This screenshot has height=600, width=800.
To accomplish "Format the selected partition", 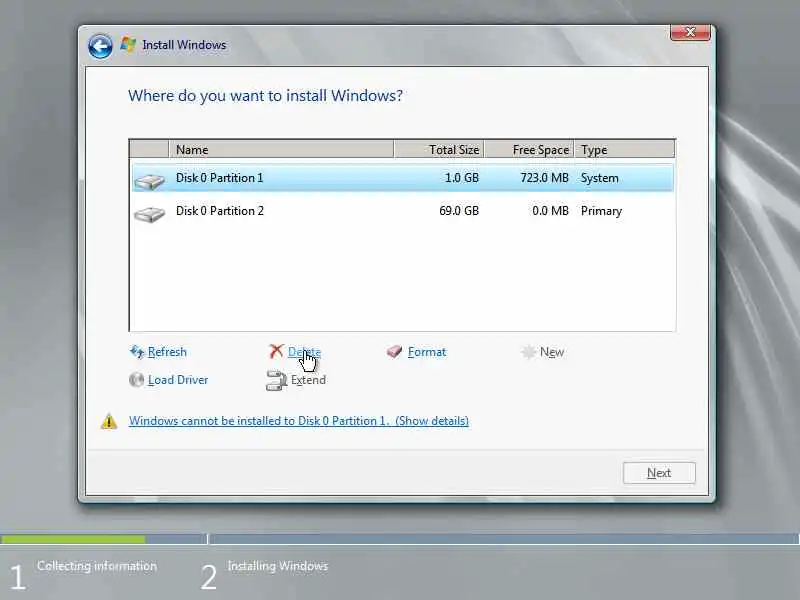I will (427, 352).
